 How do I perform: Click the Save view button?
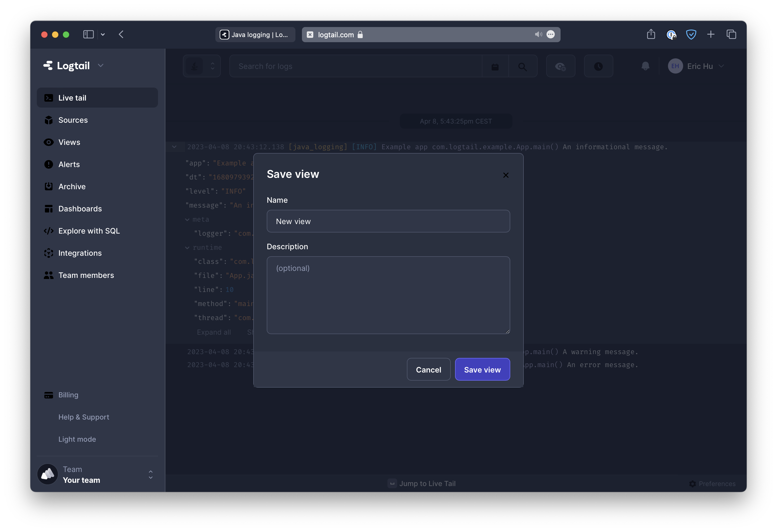tap(482, 369)
